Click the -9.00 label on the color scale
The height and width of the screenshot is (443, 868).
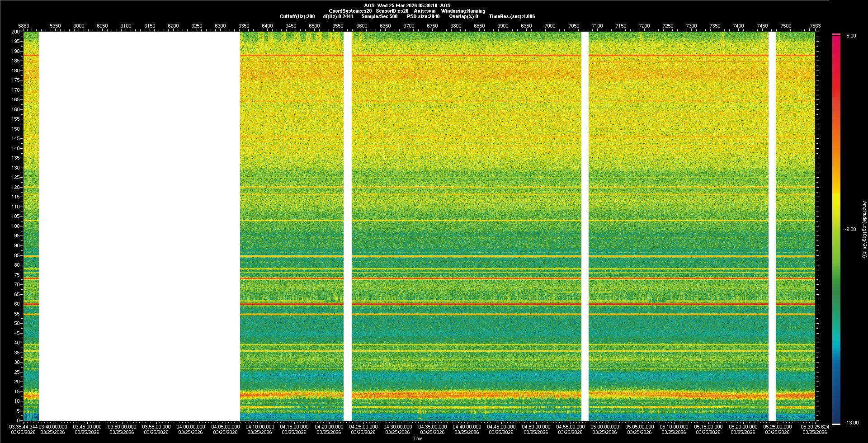(850, 229)
